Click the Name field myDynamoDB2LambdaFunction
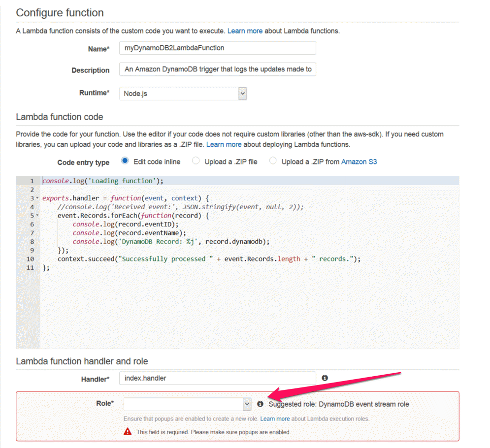 (218, 48)
